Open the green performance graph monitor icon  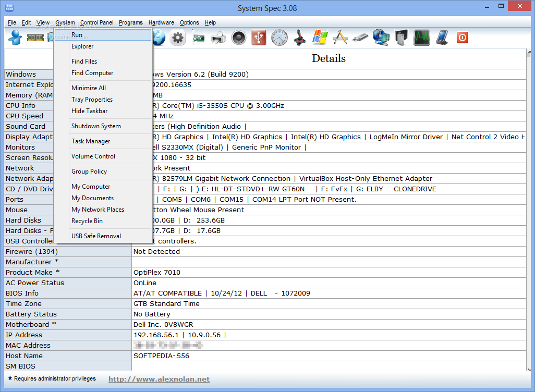point(422,38)
